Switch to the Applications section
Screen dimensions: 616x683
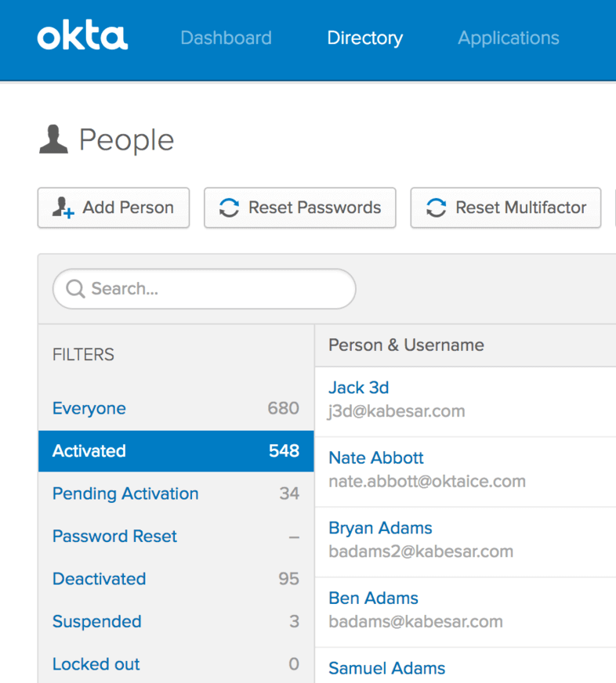tap(508, 38)
